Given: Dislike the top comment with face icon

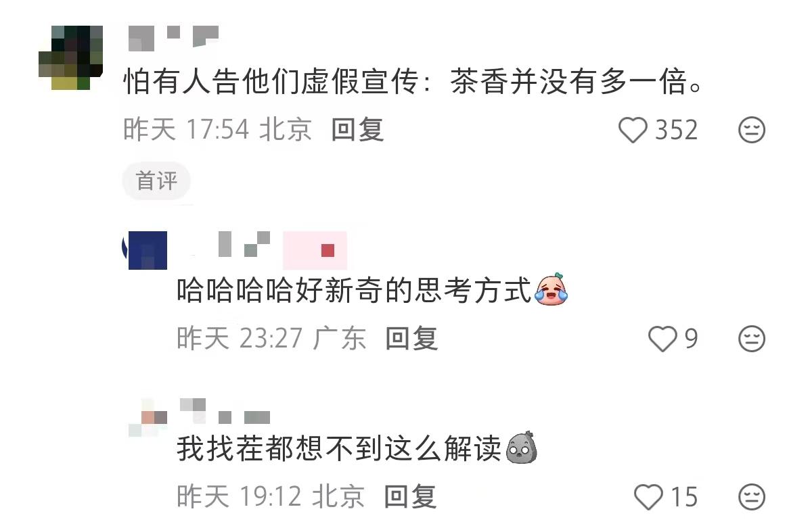Looking at the screenshot, I should (x=751, y=130).
